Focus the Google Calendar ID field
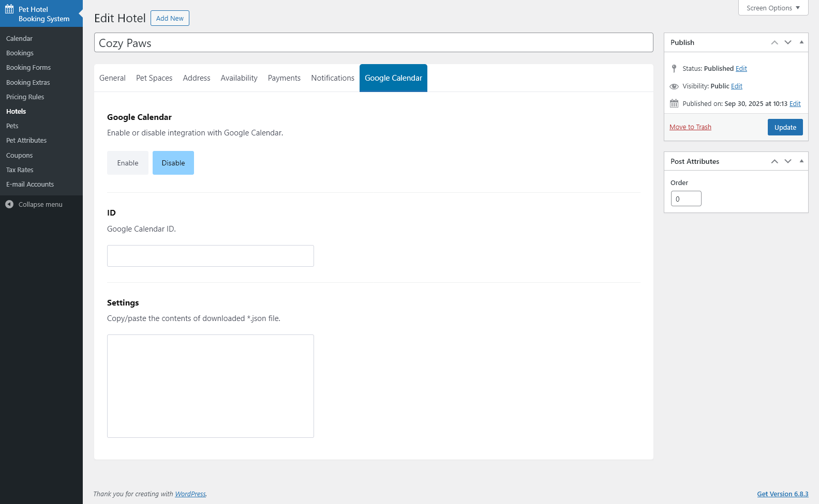The height and width of the screenshot is (504, 819). point(211,256)
